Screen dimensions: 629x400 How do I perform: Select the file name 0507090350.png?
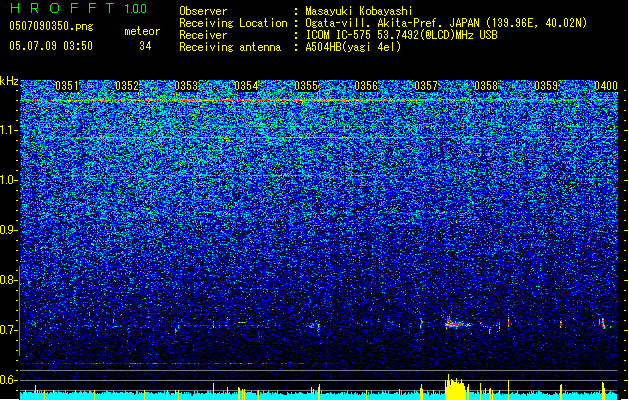(51, 26)
